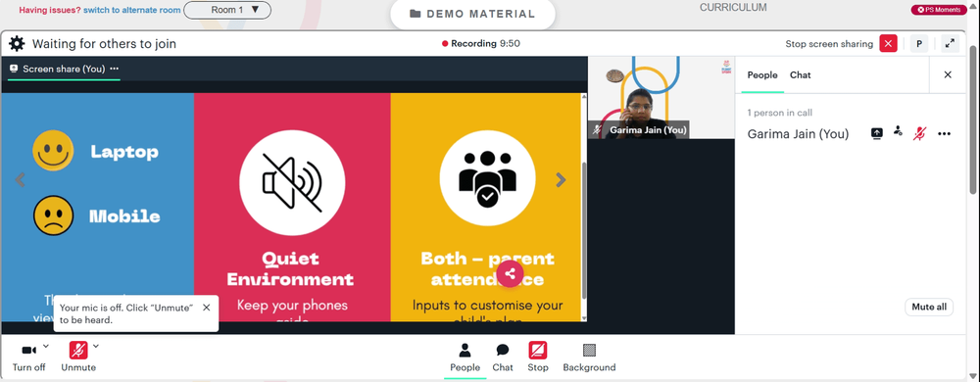Image resolution: width=980 pixels, height=382 pixels.
Task: Open the three-dots menu for Garima Jain
Action: [944, 133]
